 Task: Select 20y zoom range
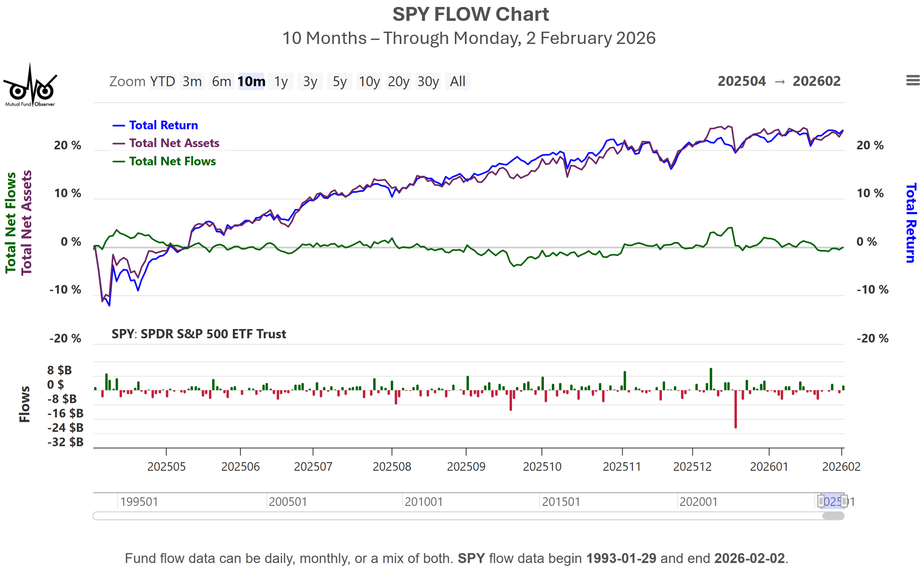(398, 81)
